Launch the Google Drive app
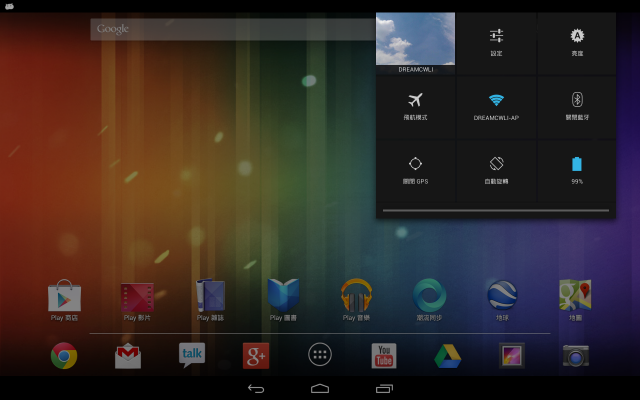This screenshot has width=640, height=400. (448, 356)
